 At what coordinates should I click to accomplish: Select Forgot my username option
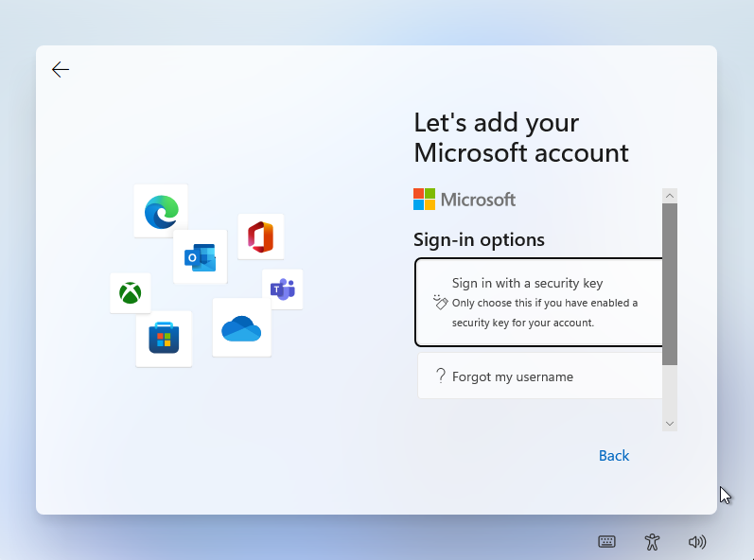540,376
